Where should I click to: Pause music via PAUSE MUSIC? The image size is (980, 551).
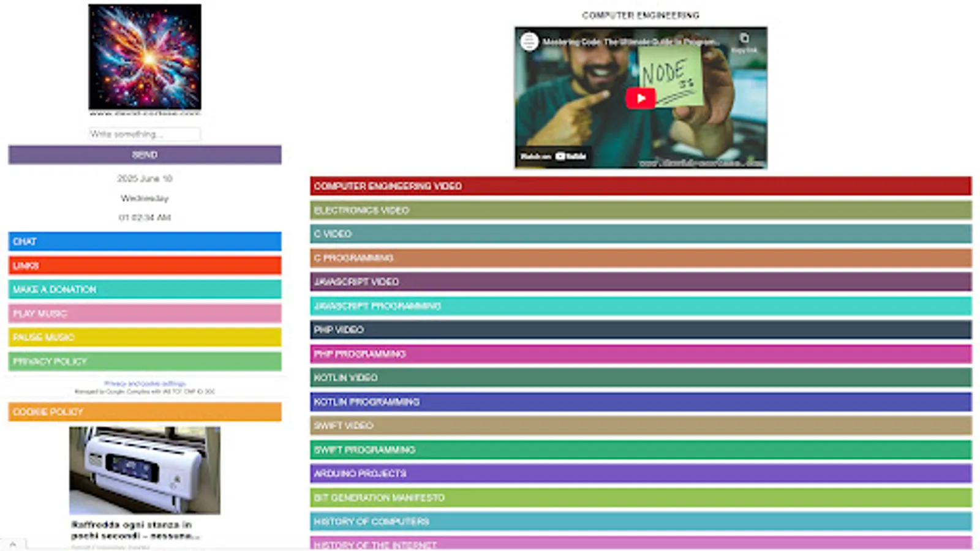click(145, 337)
